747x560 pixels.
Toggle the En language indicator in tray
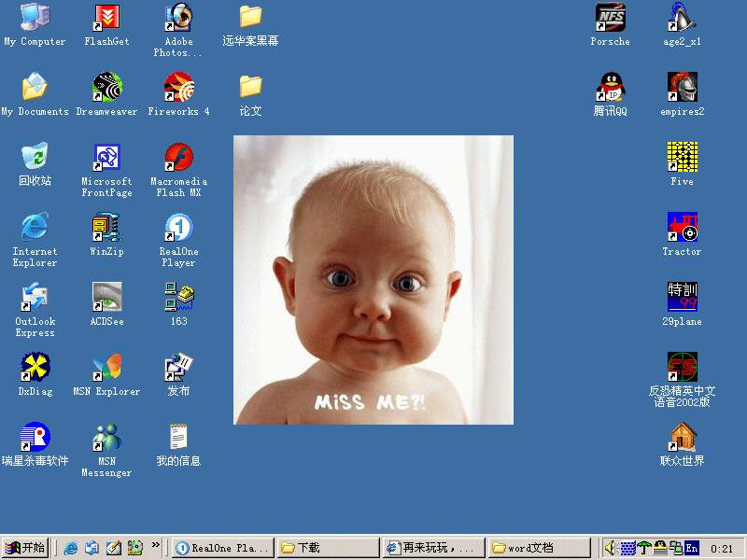(691, 548)
